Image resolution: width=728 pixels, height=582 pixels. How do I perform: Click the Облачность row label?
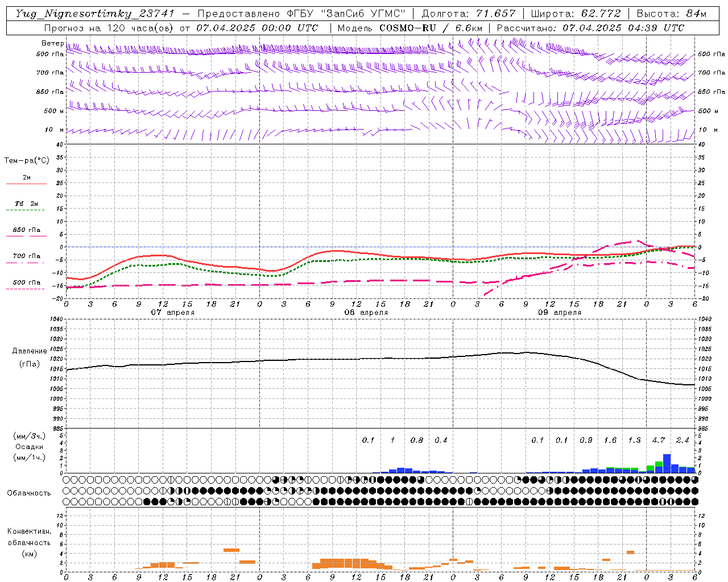click(28, 493)
